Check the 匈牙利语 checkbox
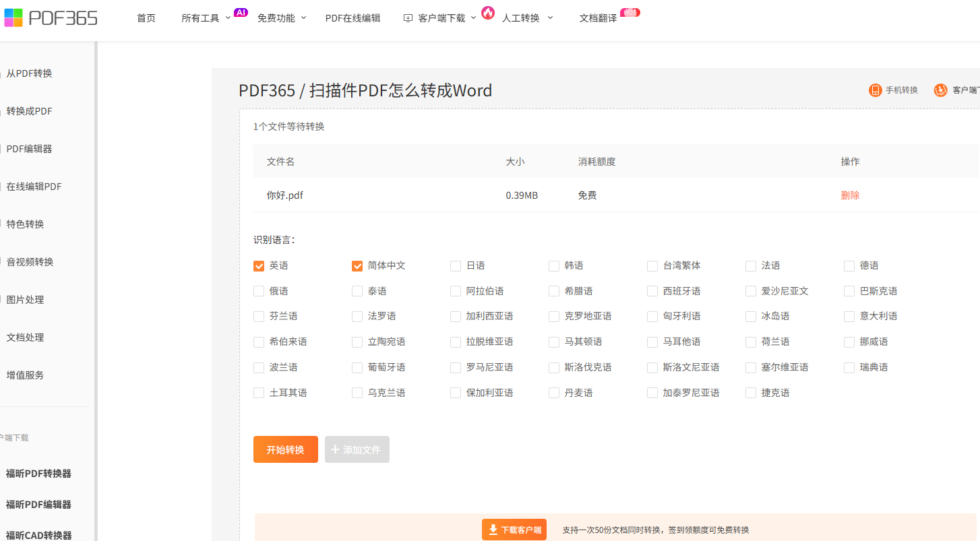This screenshot has height=541, width=980. tap(652, 317)
